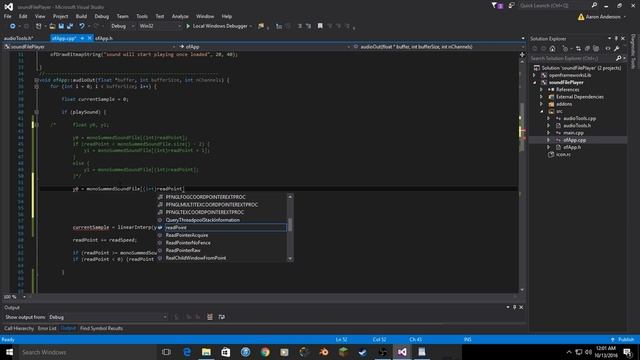This screenshot has width=640, height=360.
Task: Start the Local Windows Debugger
Action: 217,26
